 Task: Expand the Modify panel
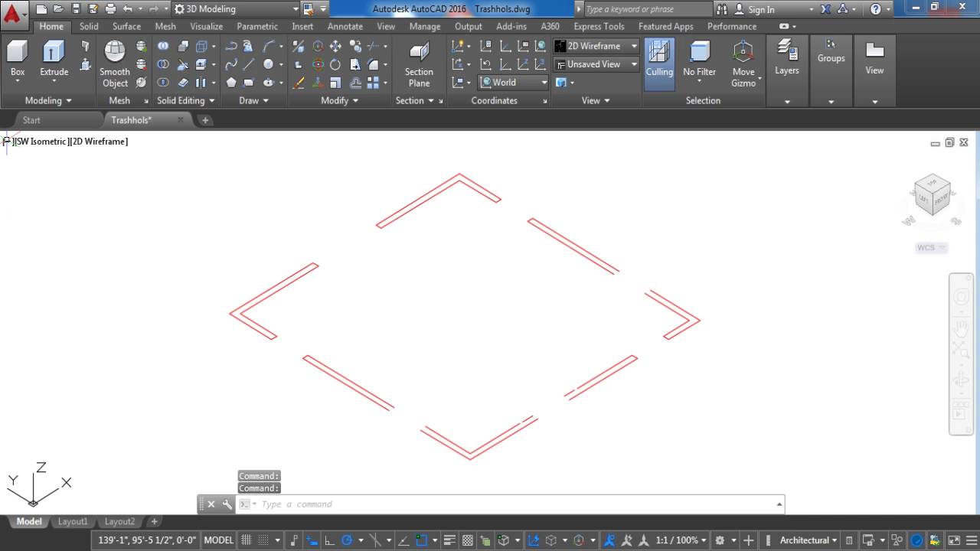click(340, 100)
